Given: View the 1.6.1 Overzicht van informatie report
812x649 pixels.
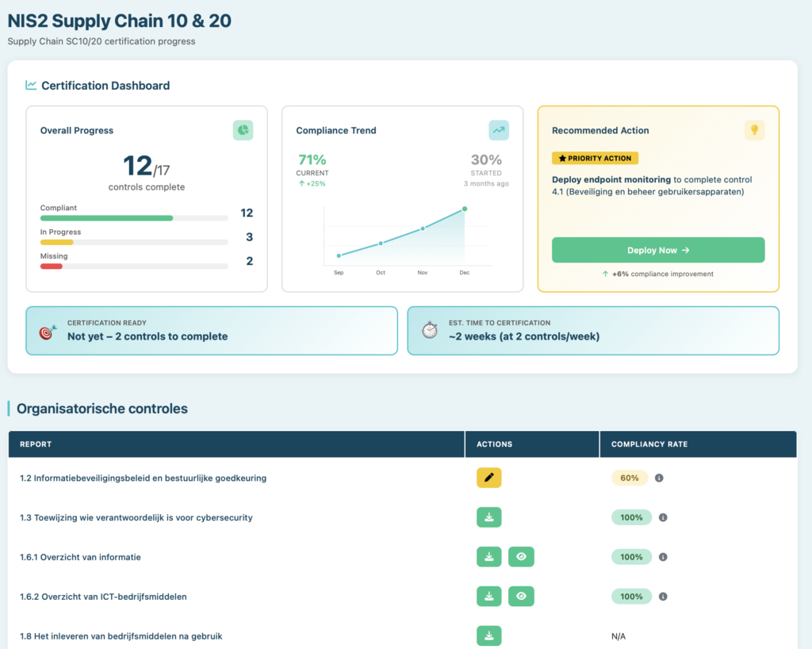Looking at the screenshot, I should [521, 557].
